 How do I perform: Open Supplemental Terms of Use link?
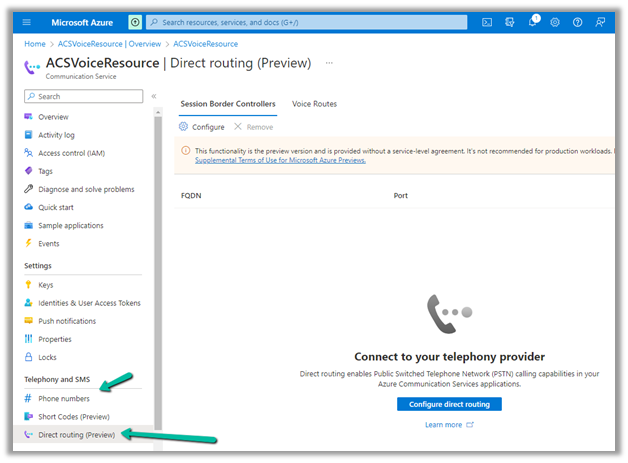[x=280, y=160]
